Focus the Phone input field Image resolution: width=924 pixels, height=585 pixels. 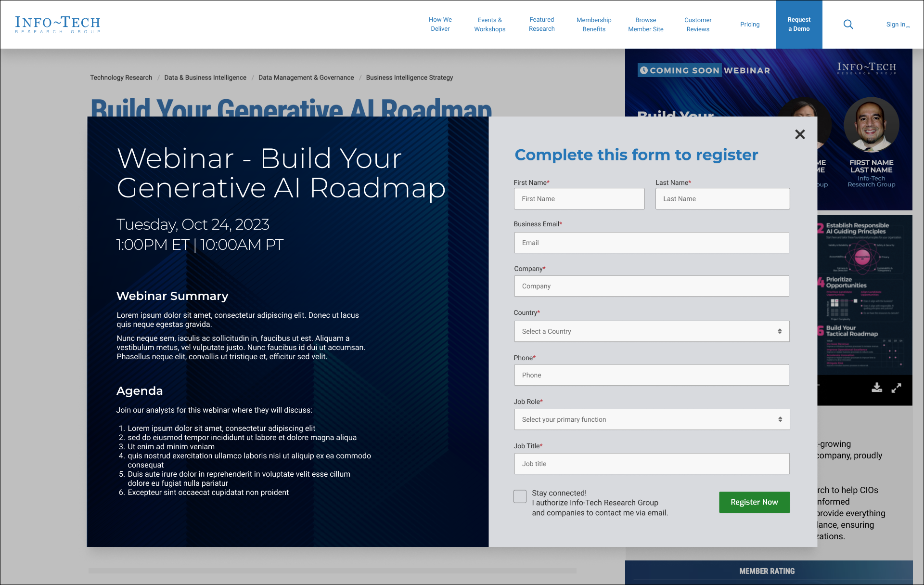pos(652,375)
